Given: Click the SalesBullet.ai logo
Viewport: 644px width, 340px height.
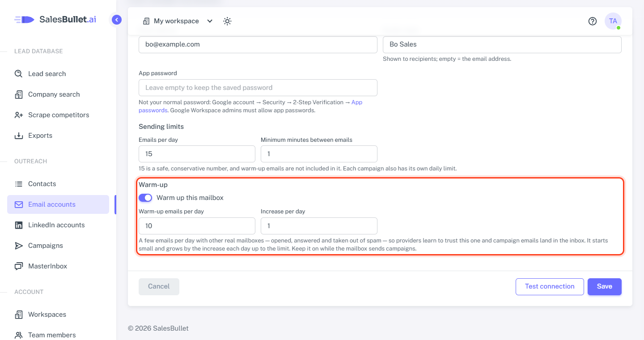Looking at the screenshot, I should click(55, 19).
